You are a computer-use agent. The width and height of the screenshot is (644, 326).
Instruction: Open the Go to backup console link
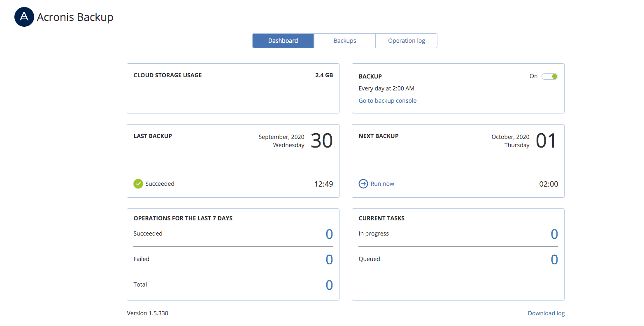coord(388,101)
